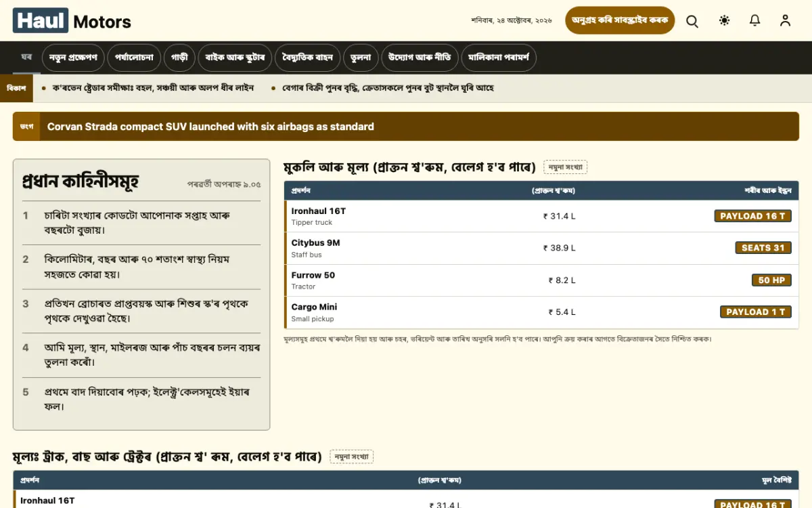Click the date শনিবাৰ, ২৪ অক্টোবৰ in header

512,20
